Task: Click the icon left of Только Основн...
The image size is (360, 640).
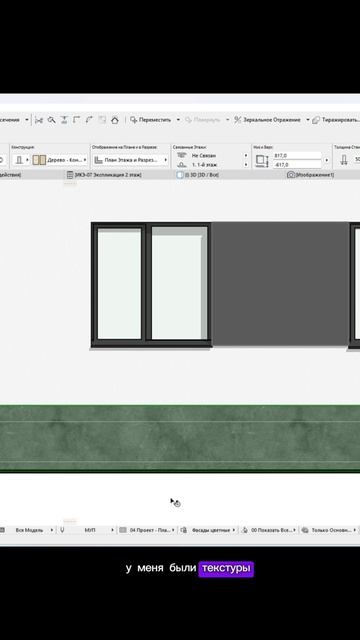Action: (x=305, y=530)
